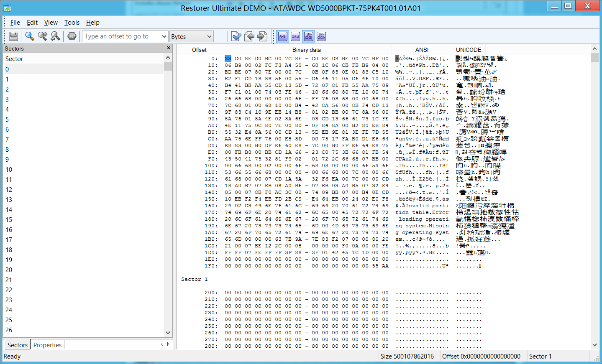Toggle the OEM column view

point(295,36)
